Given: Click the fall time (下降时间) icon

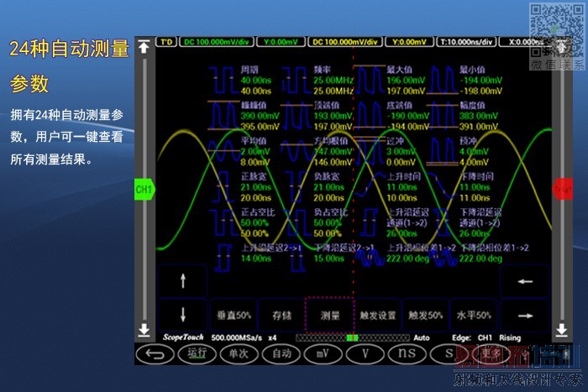Looking at the screenshot, I should (443, 186).
